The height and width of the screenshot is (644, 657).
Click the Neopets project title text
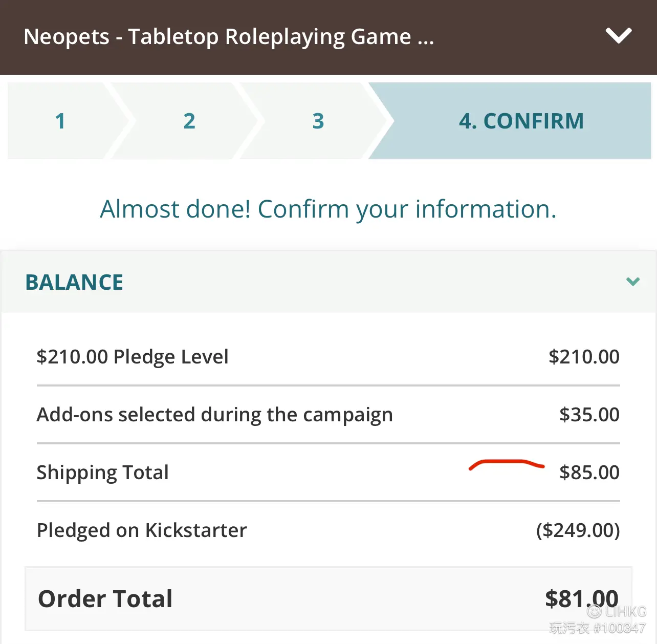[x=229, y=37]
